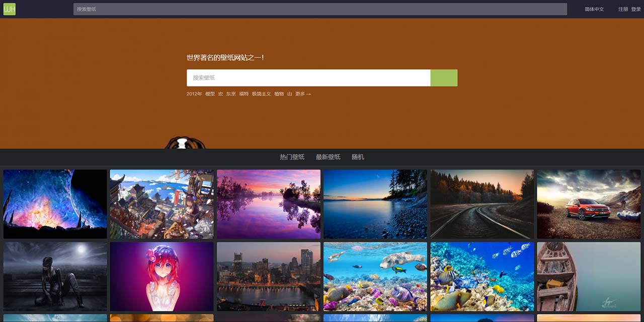Click the 注册 register link
Viewport: 644px width, 322px height.
(x=623, y=9)
